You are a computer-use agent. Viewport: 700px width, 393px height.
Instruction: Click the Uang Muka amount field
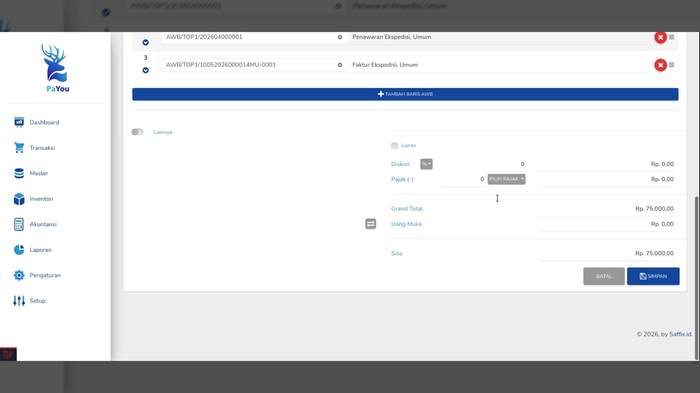click(607, 224)
